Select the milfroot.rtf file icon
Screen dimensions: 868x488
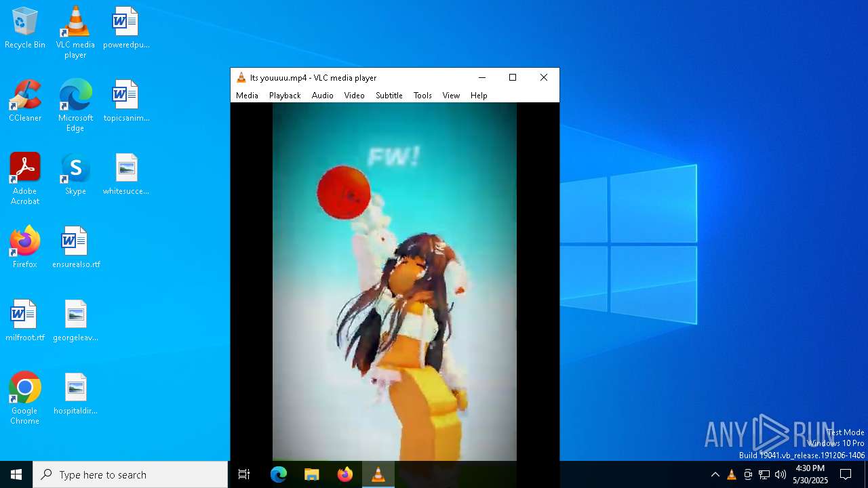click(x=25, y=321)
